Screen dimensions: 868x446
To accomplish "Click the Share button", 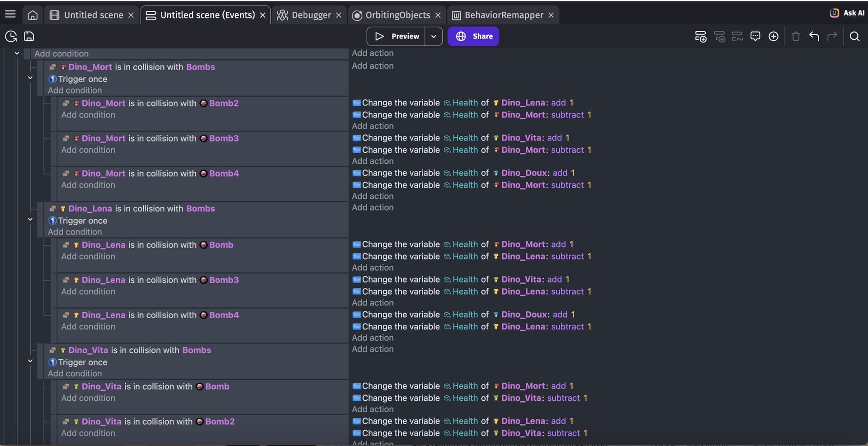I will [473, 36].
